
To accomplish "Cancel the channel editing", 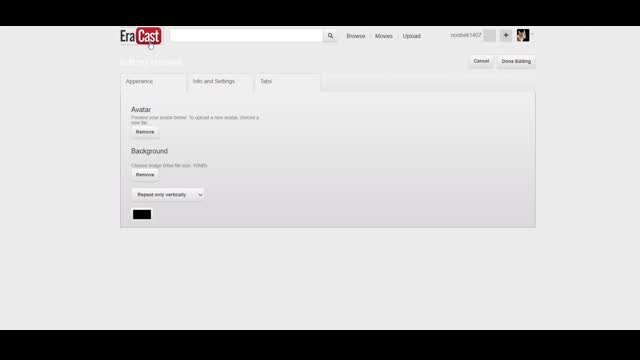I will [x=481, y=61].
